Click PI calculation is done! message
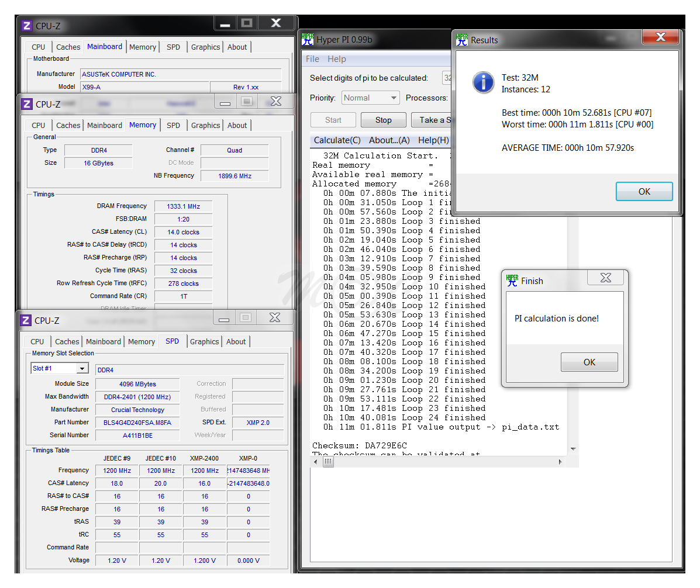 point(556,319)
